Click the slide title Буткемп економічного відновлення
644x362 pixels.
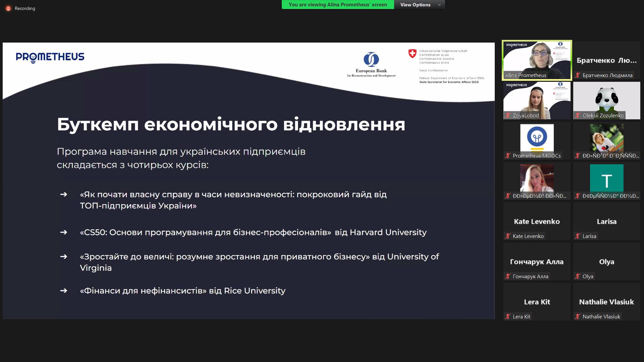231,124
